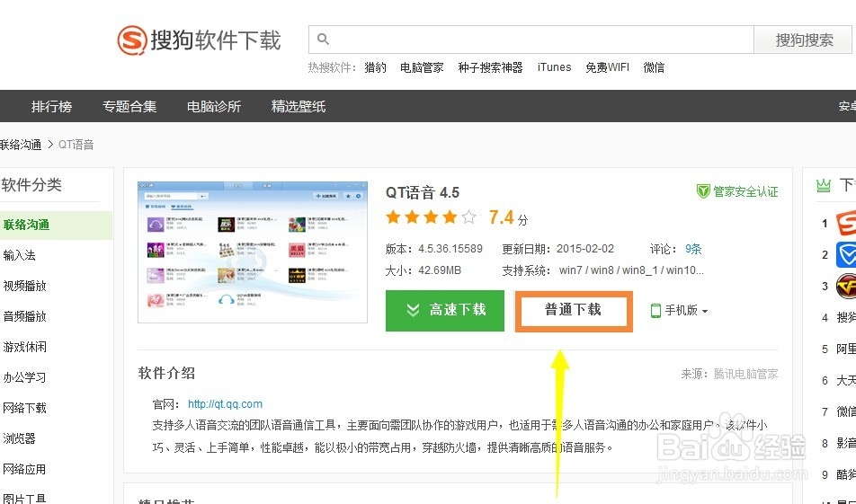
Task: Expand the 手机版 dropdown arrow
Action: [x=705, y=311]
